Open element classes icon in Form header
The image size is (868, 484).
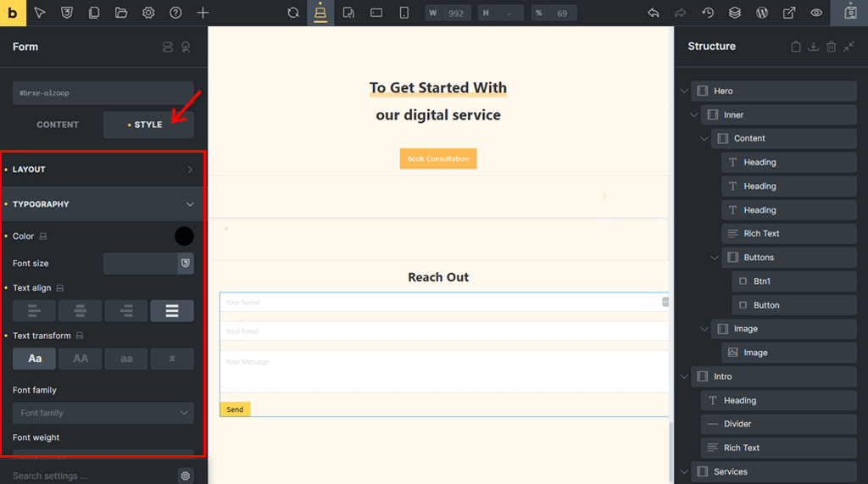click(168, 47)
